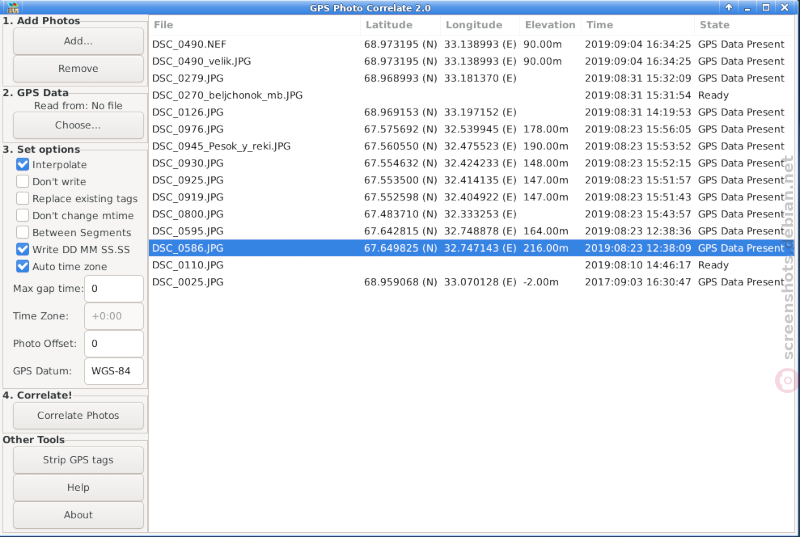This screenshot has height=537, width=800.
Task: Strip GPS tags from photos
Action: (x=78, y=459)
